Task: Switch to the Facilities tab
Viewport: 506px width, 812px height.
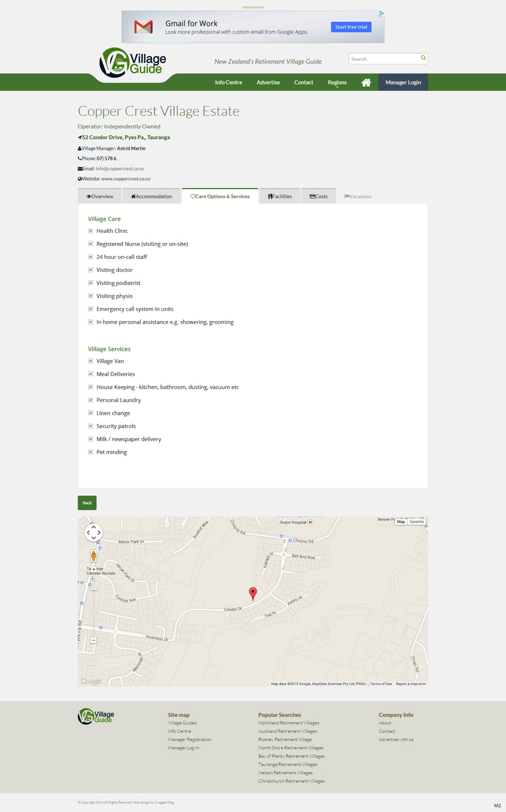Action: 280,196
